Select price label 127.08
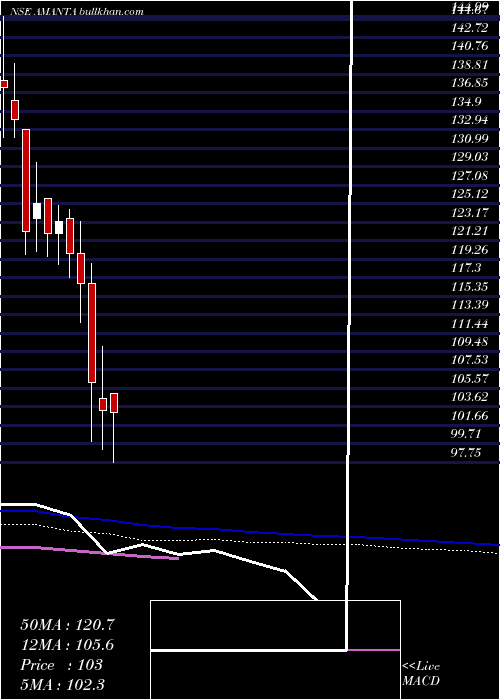500x700 pixels. click(470, 175)
